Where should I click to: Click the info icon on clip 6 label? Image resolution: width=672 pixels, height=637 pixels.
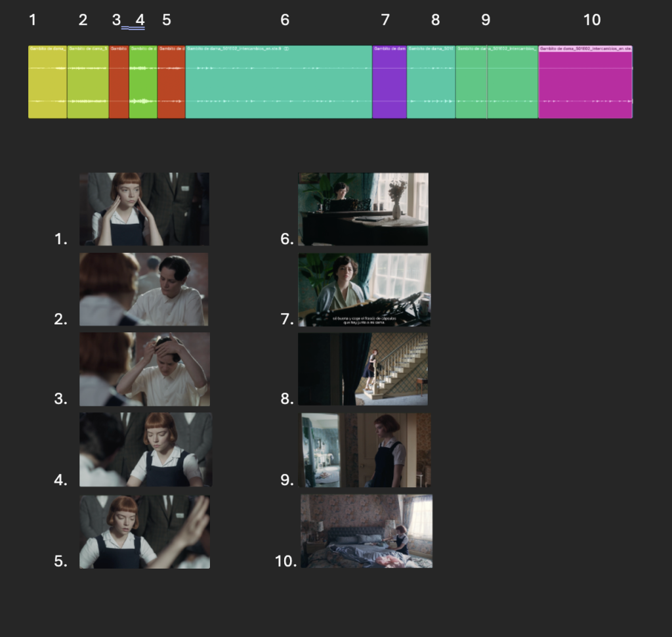(286, 49)
